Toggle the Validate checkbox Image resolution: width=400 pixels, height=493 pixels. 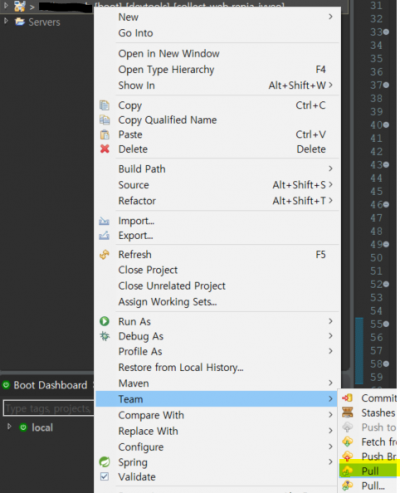click(x=104, y=476)
